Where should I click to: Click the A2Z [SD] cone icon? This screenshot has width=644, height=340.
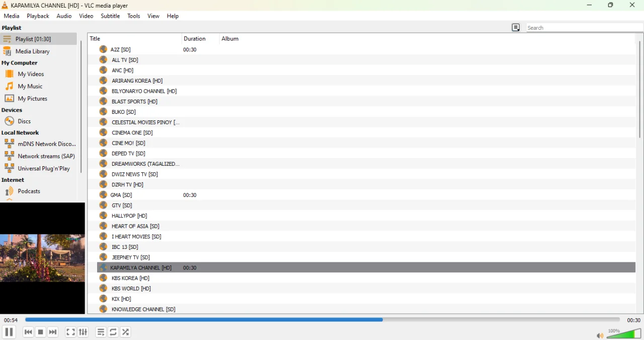(103, 49)
